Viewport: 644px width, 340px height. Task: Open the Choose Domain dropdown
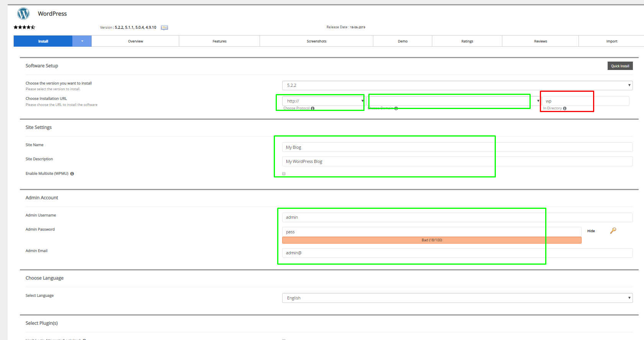[x=453, y=101]
